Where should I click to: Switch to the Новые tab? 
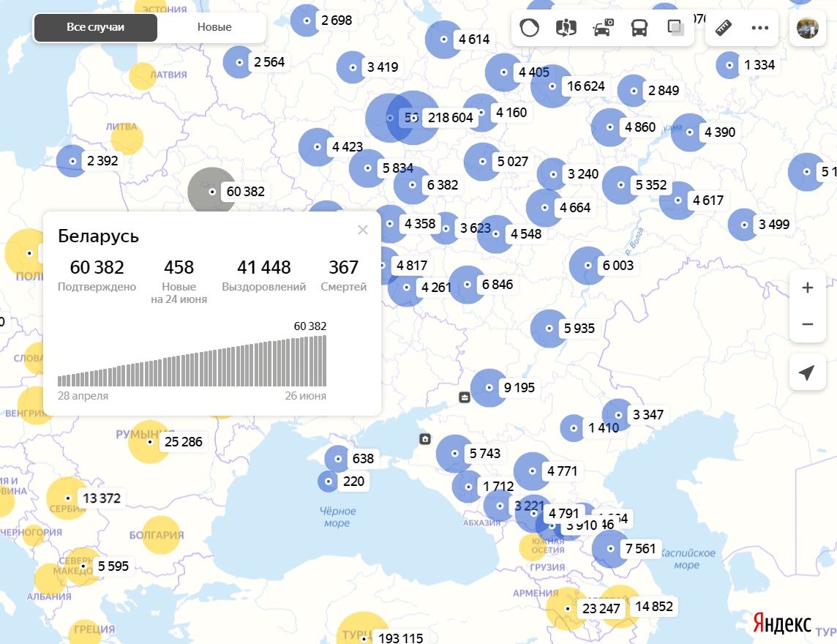point(214,27)
